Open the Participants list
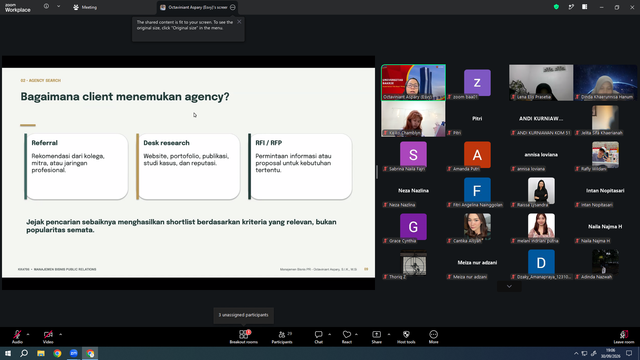640x360 pixels. tap(282, 337)
